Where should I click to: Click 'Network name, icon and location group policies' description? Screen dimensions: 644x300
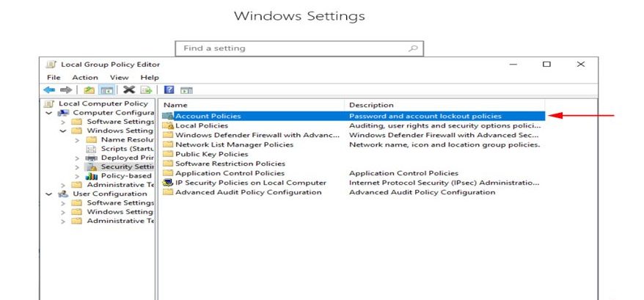(444, 144)
